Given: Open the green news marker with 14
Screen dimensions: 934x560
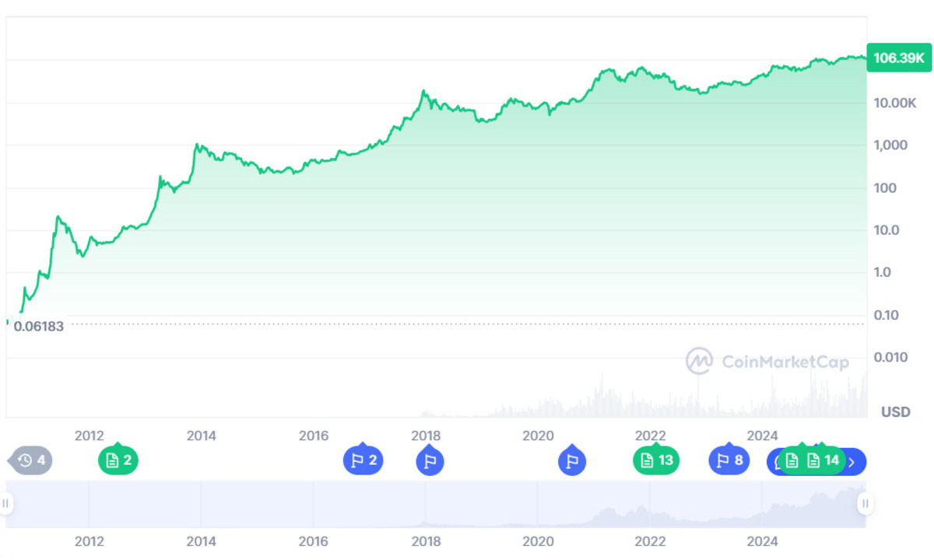Looking at the screenshot, I should coord(823,460).
